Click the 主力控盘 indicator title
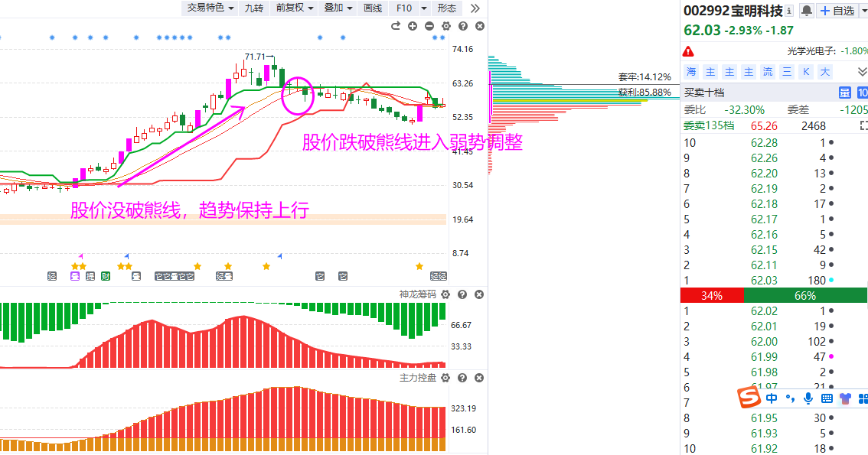 (417, 378)
